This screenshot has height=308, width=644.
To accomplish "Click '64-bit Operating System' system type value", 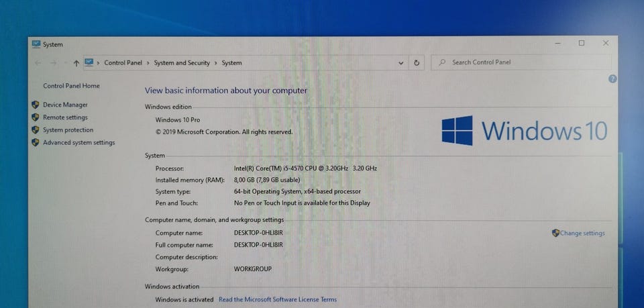I will [297, 191].
